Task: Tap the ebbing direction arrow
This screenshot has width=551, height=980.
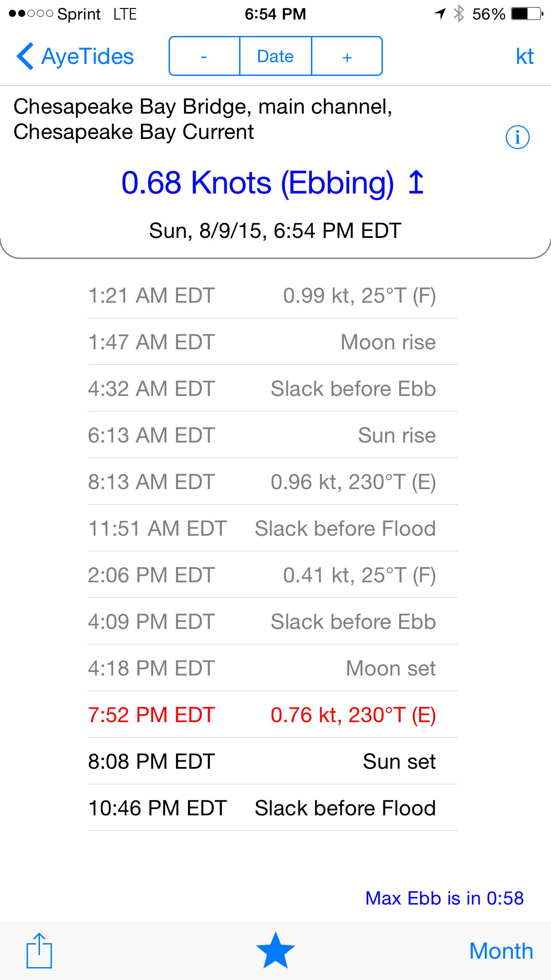Action: click(416, 182)
